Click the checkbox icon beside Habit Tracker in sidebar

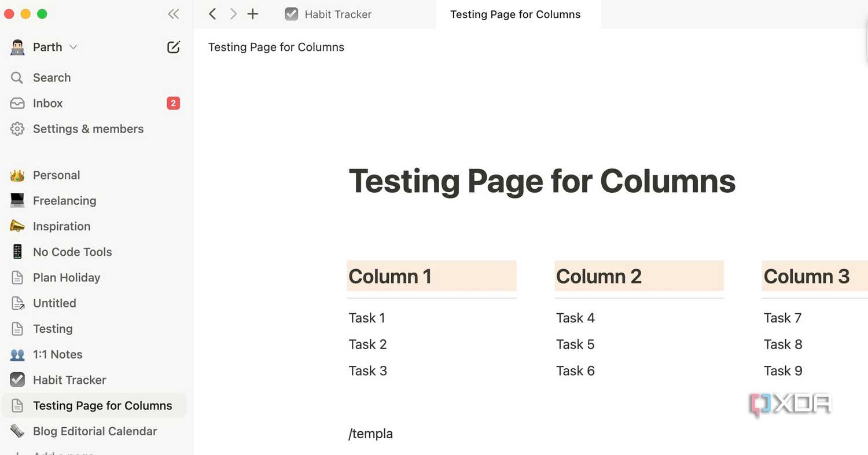click(17, 380)
